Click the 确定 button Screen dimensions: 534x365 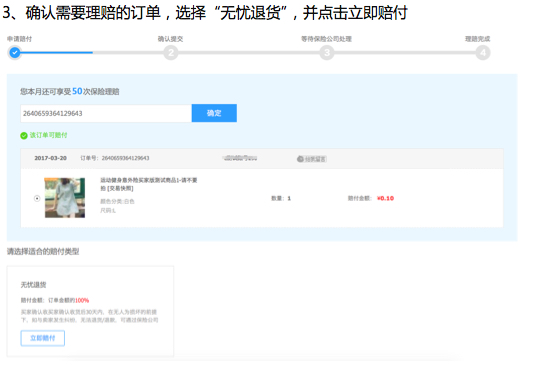point(214,113)
